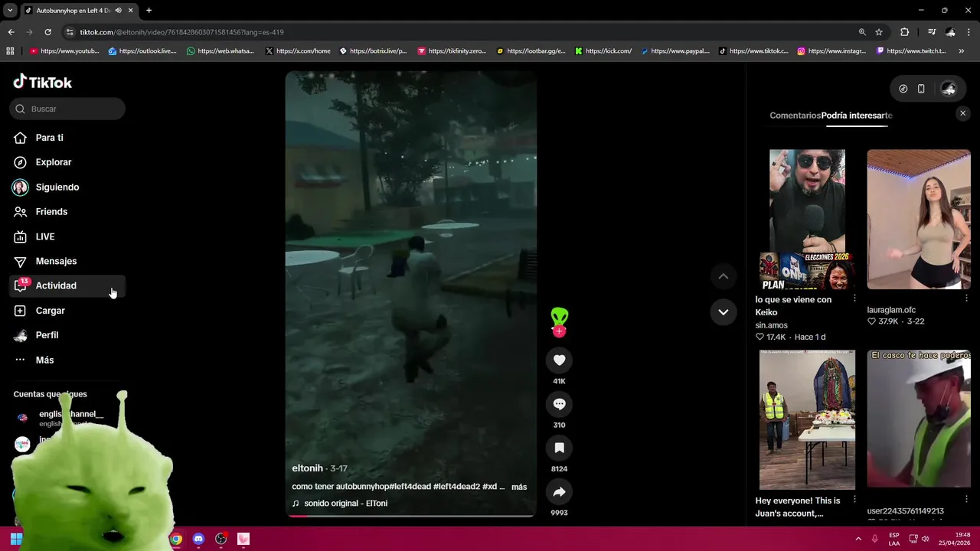The height and width of the screenshot is (551, 980).
Task: Open options for lauraglam.ofc video
Action: coord(966,298)
